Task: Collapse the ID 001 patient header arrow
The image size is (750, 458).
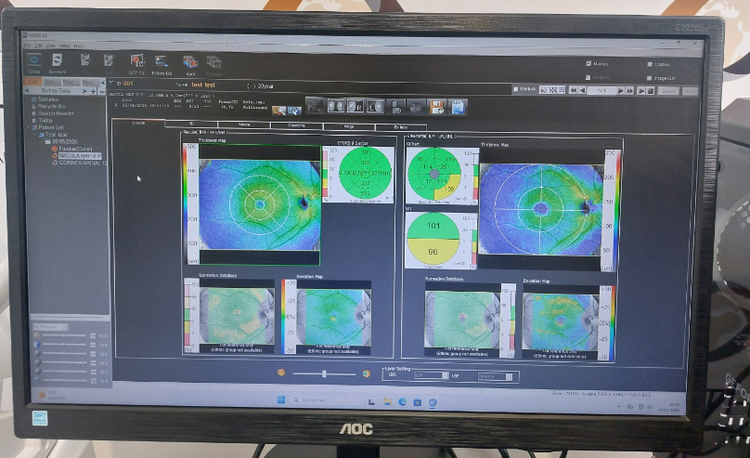Action: 112,84
